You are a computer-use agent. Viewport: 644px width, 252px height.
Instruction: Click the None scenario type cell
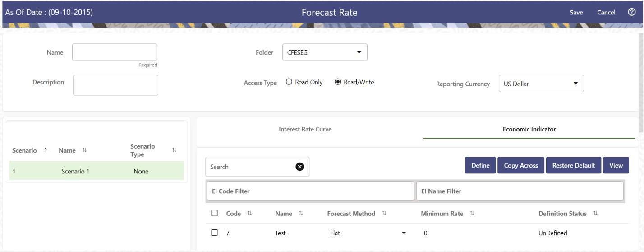[x=141, y=172]
